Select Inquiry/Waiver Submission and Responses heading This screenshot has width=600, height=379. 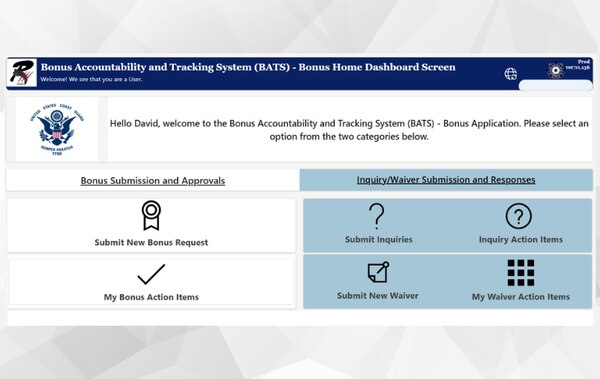pyautogui.click(x=446, y=180)
